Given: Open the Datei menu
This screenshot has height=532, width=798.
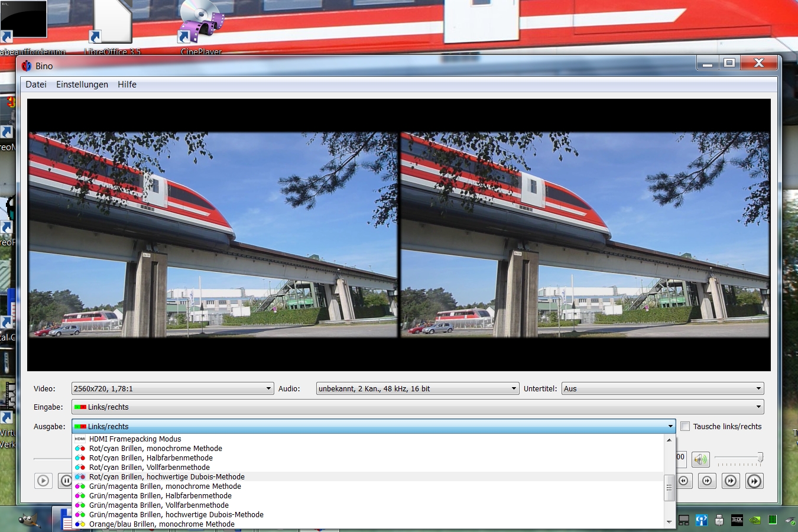Looking at the screenshot, I should tap(36, 85).
